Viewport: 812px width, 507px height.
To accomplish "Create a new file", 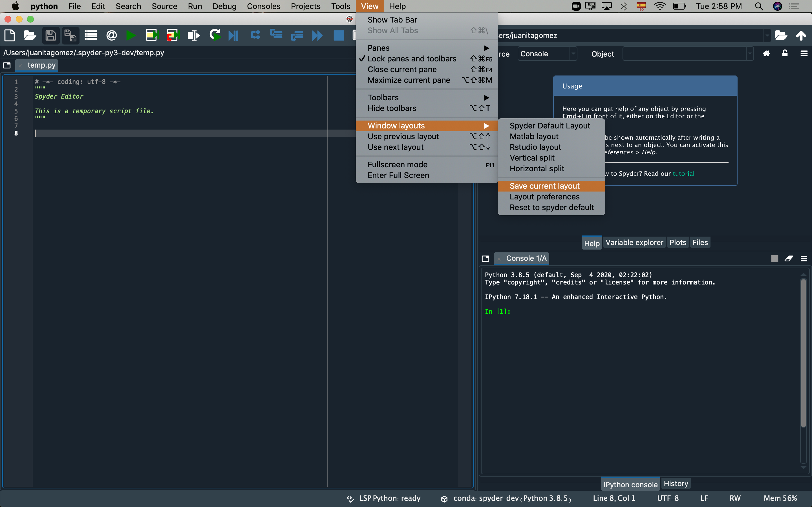I will coord(9,35).
